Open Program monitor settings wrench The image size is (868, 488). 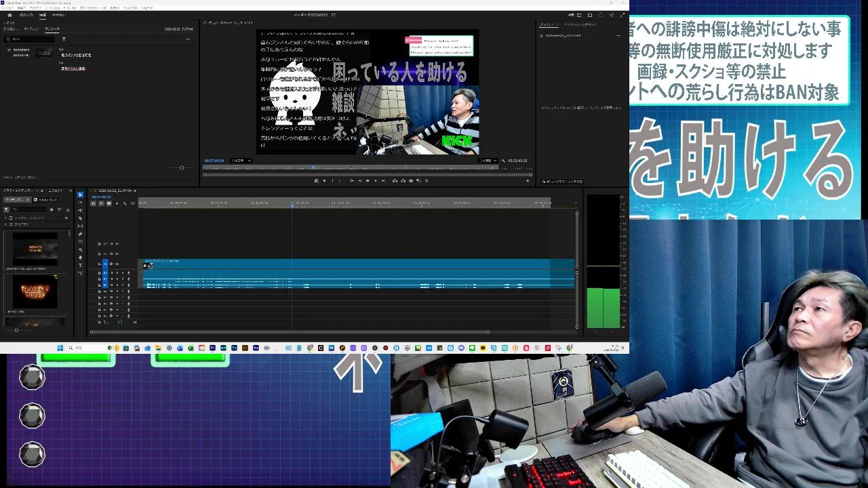click(503, 161)
